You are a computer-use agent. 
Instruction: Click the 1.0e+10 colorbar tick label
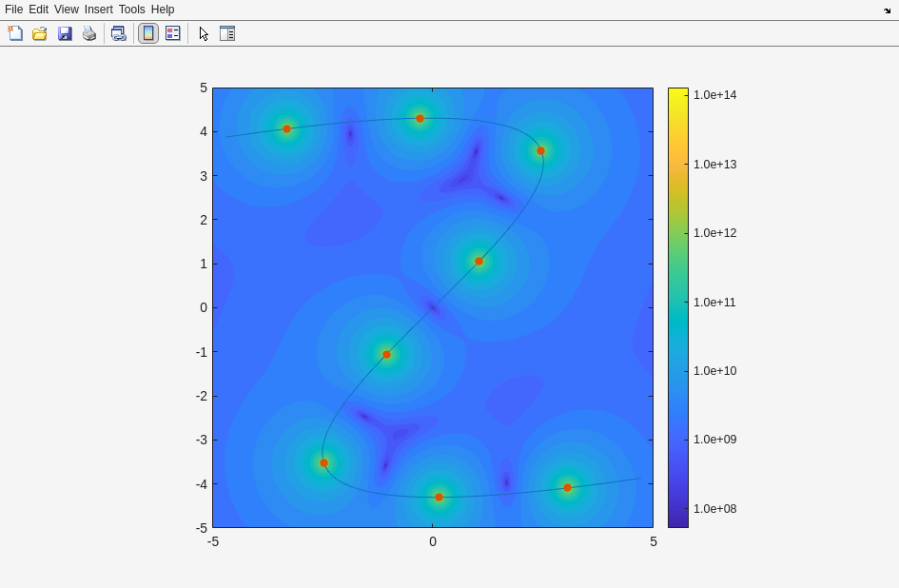click(x=714, y=371)
